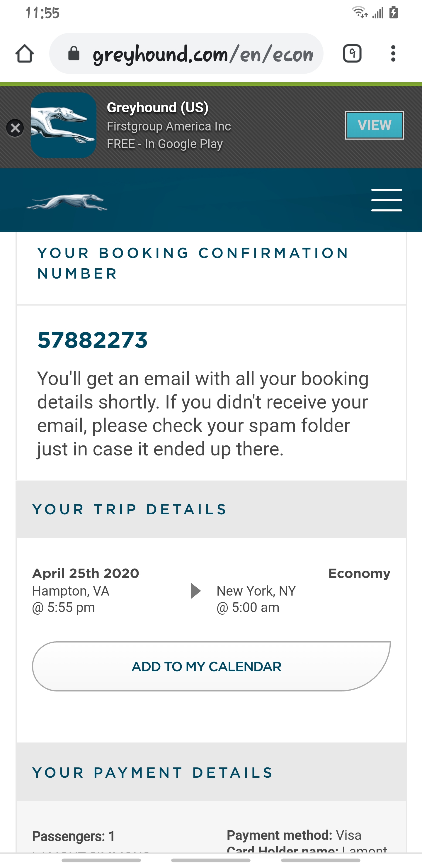Tap the greyhound.com address bar
This screenshot has height=868, width=422.
(x=202, y=54)
